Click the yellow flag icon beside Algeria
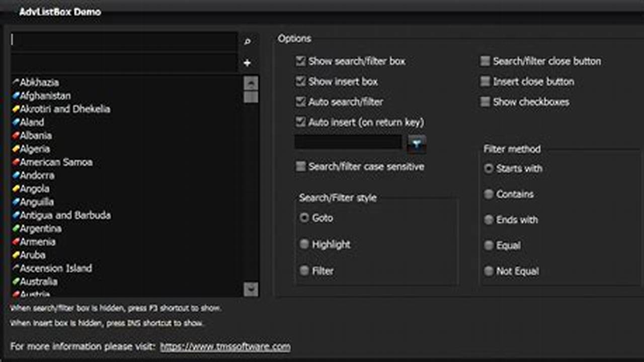This screenshot has width=644, height=362. click(x=16, y=149)
